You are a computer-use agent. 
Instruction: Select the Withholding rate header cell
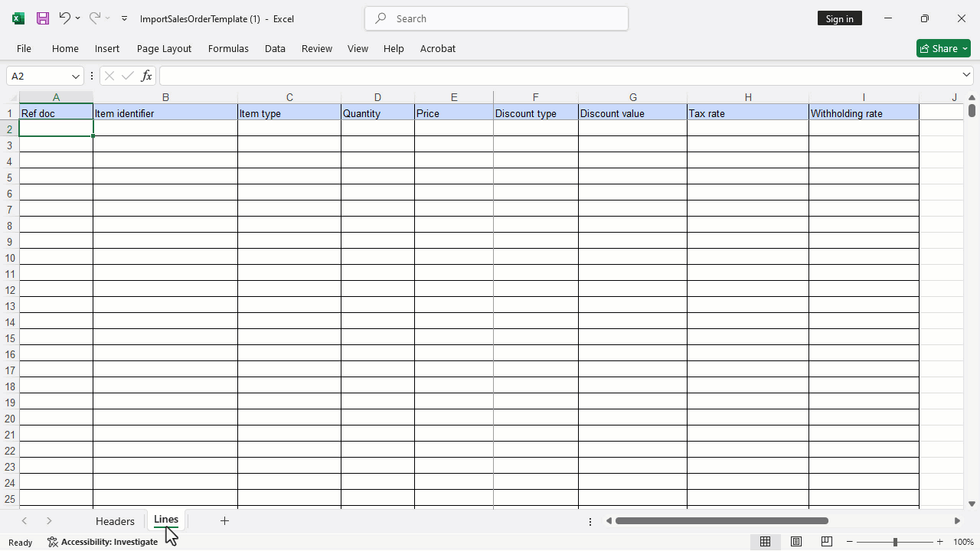(864, 113)
